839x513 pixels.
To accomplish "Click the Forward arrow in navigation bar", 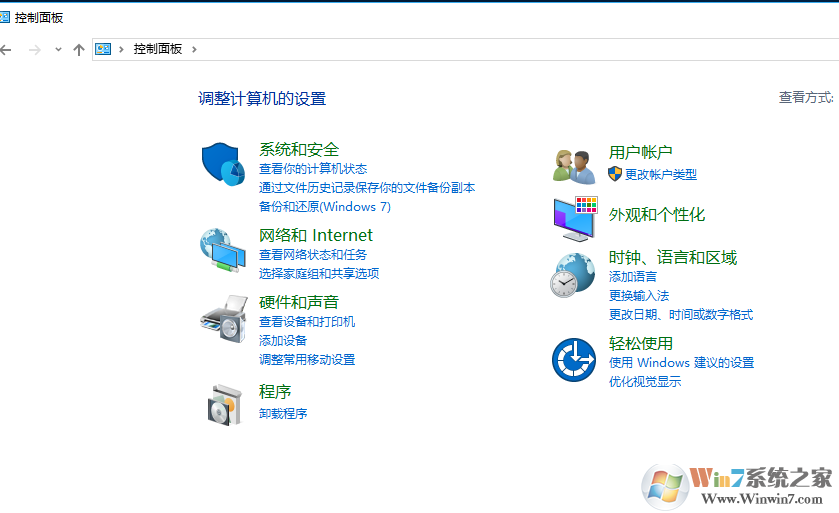I will point(35,50).
